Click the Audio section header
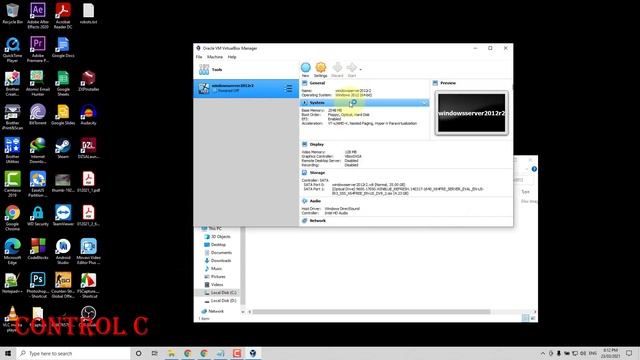This screenshot has height=360, width=640. [x=315, y=201]
